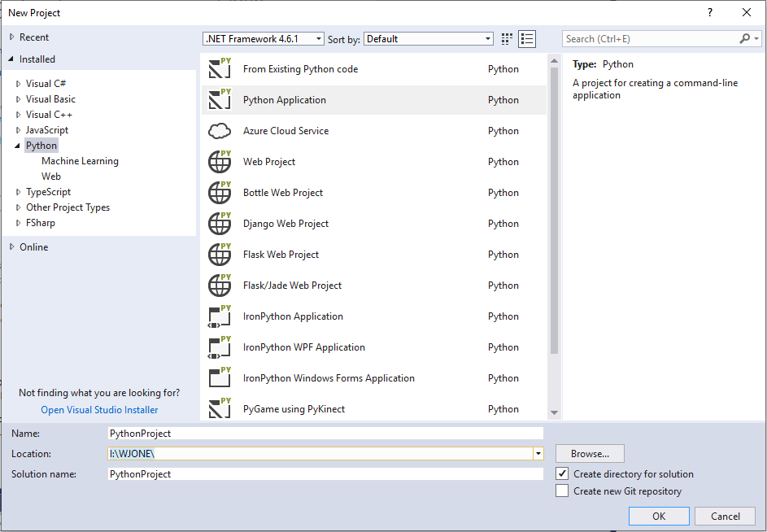Expand the Online section
Screen dimensions: 767x532
11,247
